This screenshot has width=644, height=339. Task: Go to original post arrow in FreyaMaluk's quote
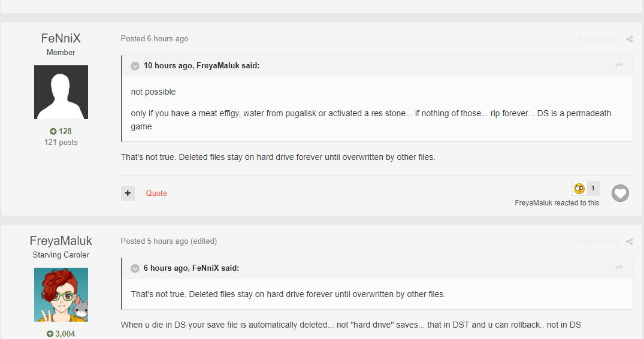619,65
